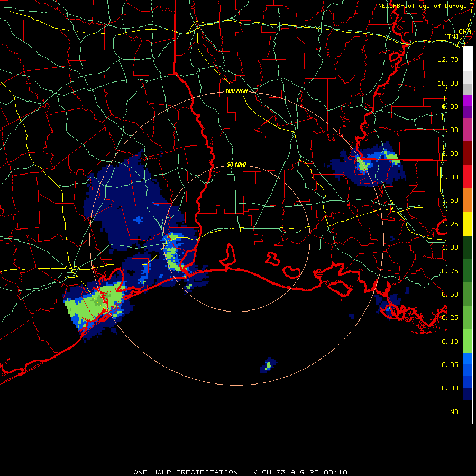Click the 3.00 legend value

click(450, 153)
